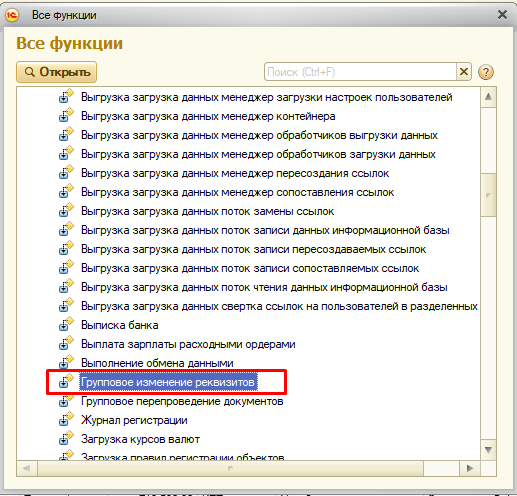This screenshot has height=496, width=517.
Task: Click the vertical scrollbar up arrow
Action: click(x=488, y=97)
